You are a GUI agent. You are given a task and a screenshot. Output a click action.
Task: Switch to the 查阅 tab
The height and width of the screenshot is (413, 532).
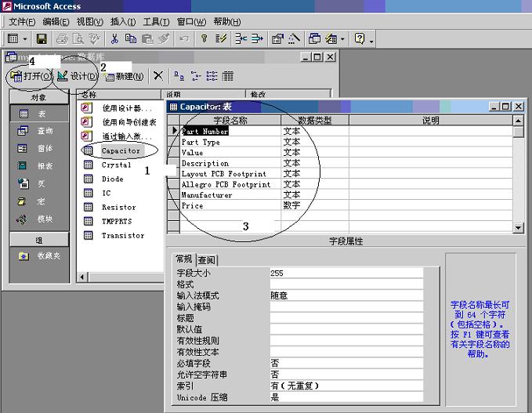pyautogui.click(x=207, y=260)
